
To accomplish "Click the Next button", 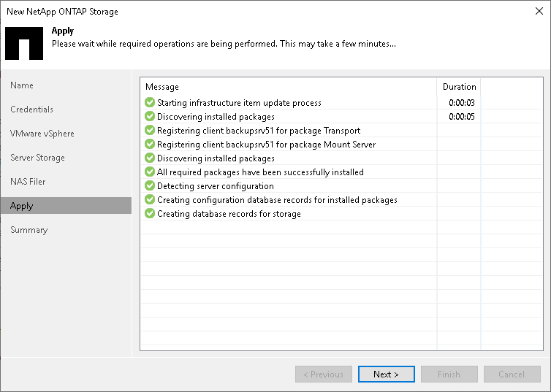I will click(386, 374).
